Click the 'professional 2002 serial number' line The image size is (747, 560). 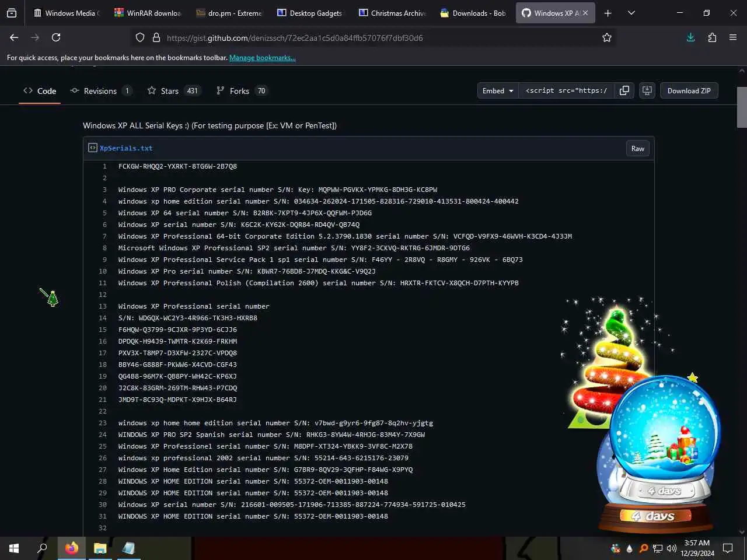(x=263, y=458)
